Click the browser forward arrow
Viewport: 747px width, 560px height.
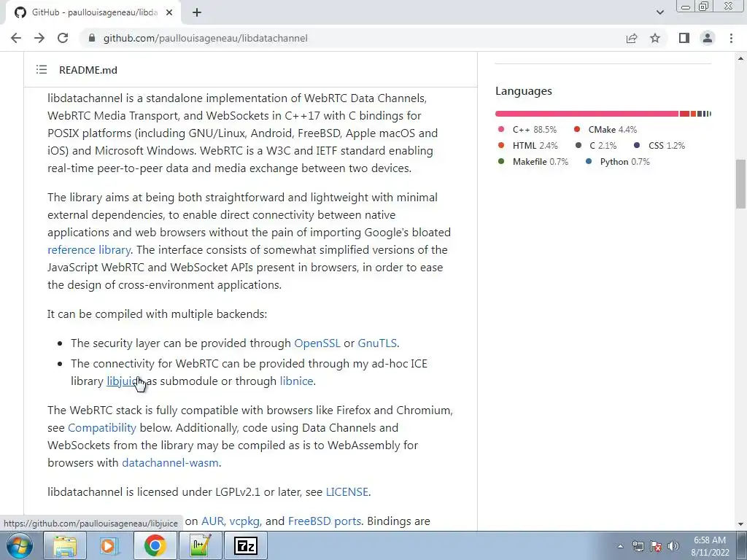39,38
